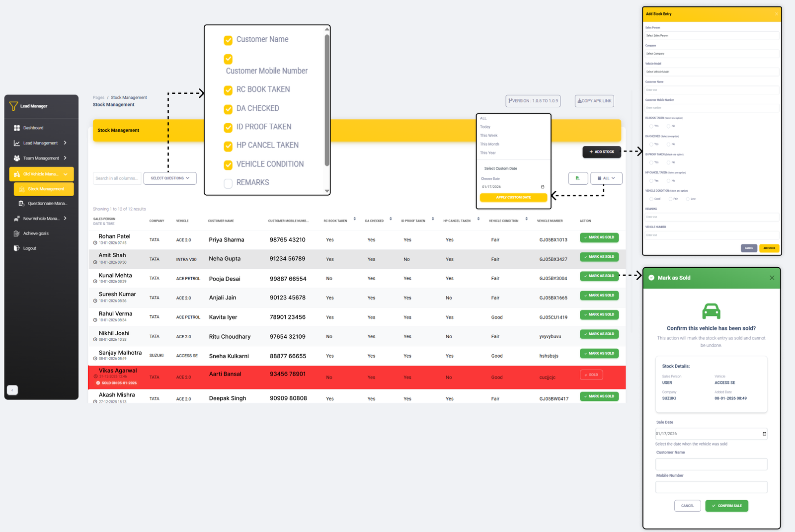
Task: Click the sidebar collapse arrow icon
Action: tap(12, 390)
